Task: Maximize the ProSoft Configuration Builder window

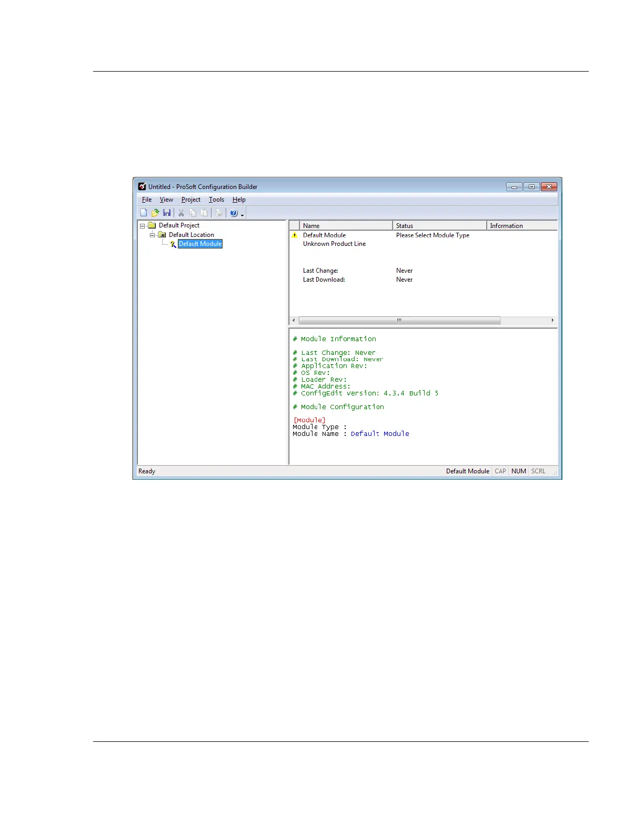Action: click(531, 186)
